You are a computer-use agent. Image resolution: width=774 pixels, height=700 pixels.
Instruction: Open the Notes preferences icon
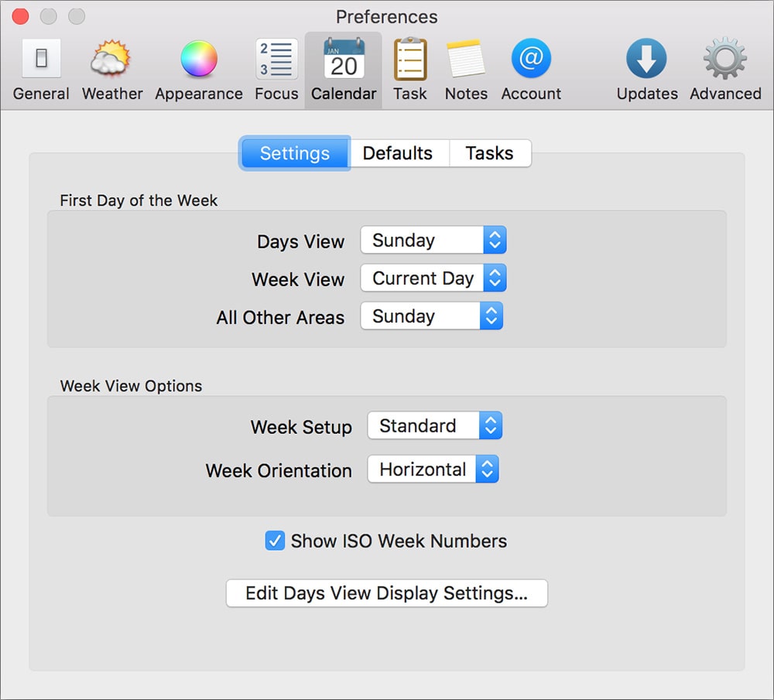click(466, 60)
